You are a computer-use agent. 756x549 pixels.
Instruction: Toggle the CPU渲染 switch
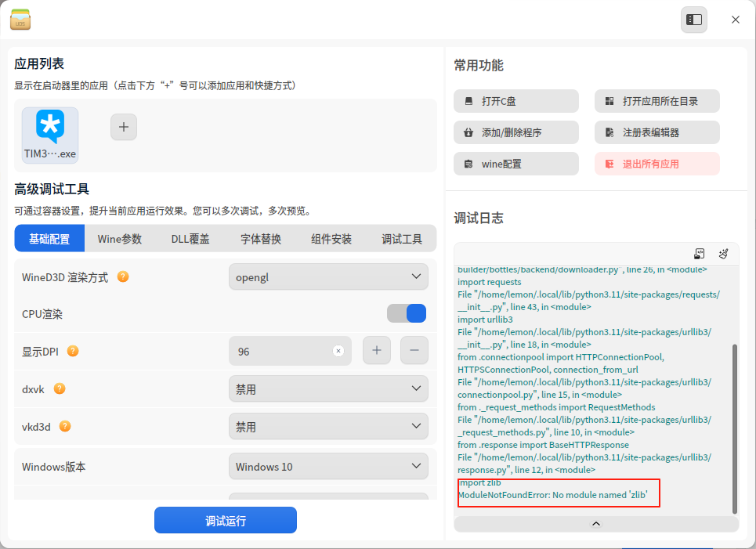click(x=407, y=313)
